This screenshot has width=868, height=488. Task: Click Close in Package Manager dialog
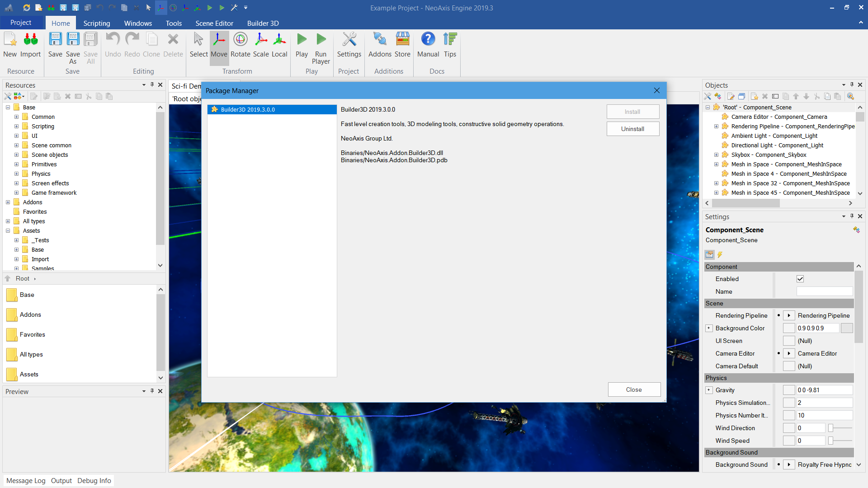click(633, 389)
